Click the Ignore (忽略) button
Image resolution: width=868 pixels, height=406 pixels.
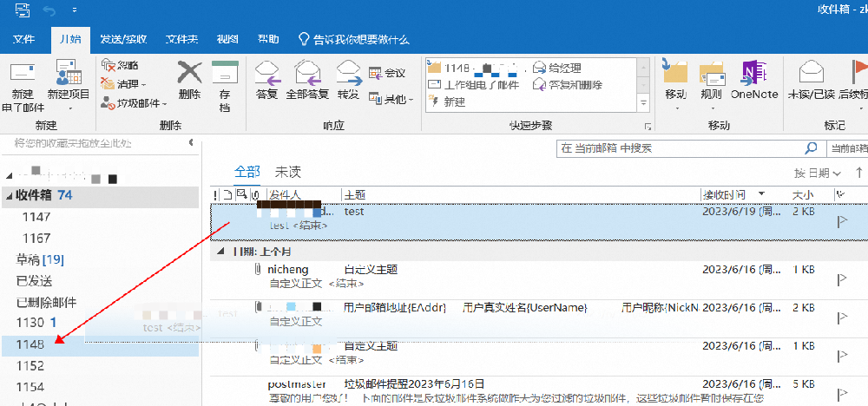(x=120, y=65)
